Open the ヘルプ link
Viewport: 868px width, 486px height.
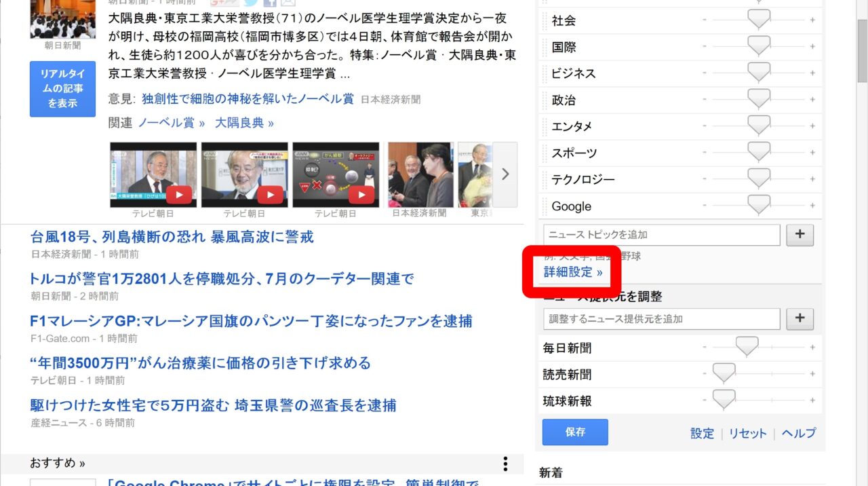click(798, 433)
